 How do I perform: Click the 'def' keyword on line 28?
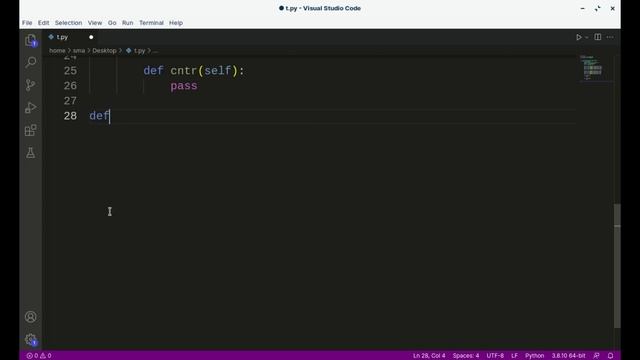99,116
